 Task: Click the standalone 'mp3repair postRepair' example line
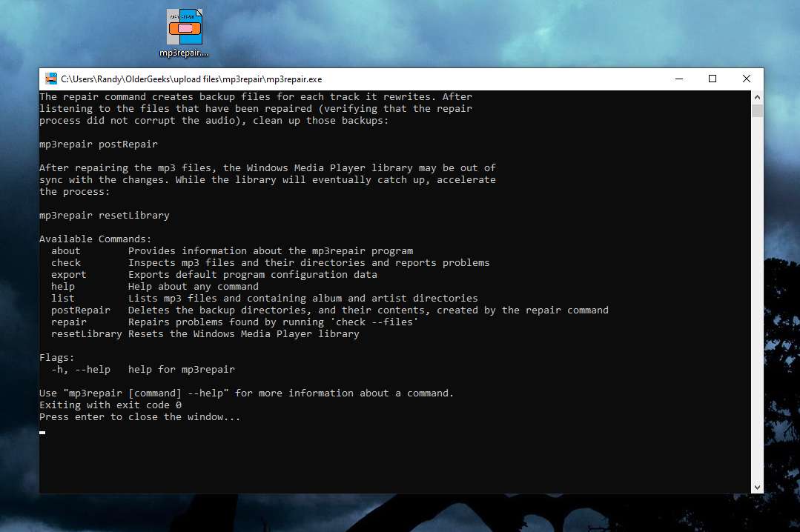click(x=99, y=144)
